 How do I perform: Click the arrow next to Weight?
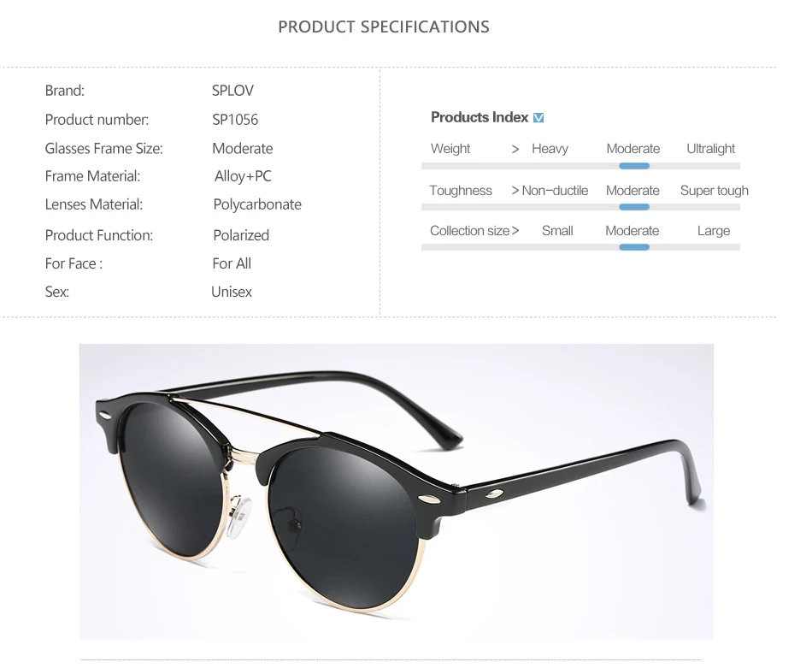515,149
